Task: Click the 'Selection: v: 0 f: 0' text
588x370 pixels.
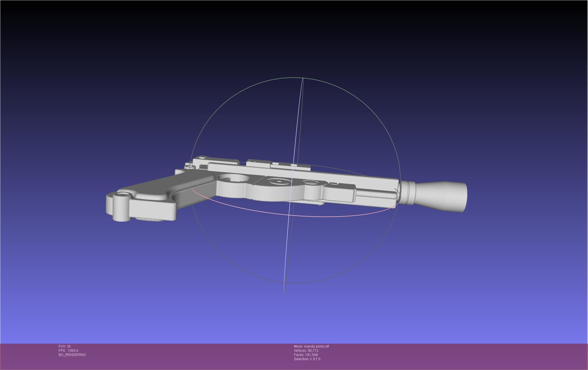Action: coord(307,359)
